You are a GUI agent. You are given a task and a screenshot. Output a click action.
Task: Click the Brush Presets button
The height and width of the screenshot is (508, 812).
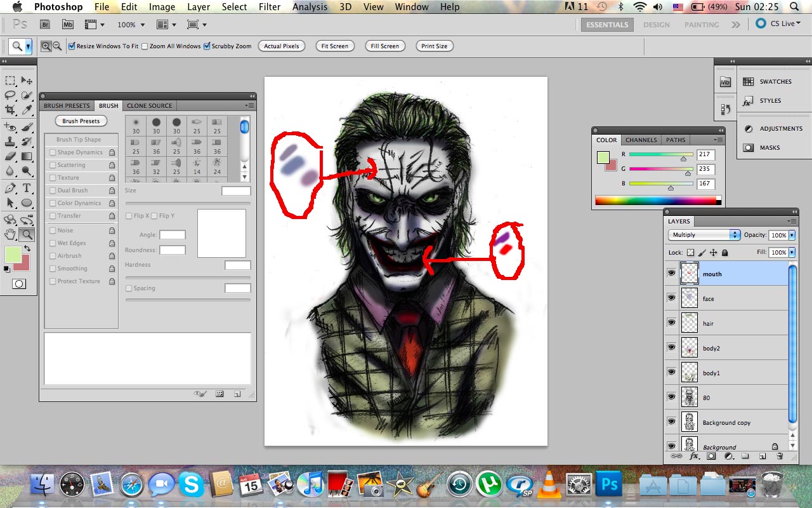point(81,121)
